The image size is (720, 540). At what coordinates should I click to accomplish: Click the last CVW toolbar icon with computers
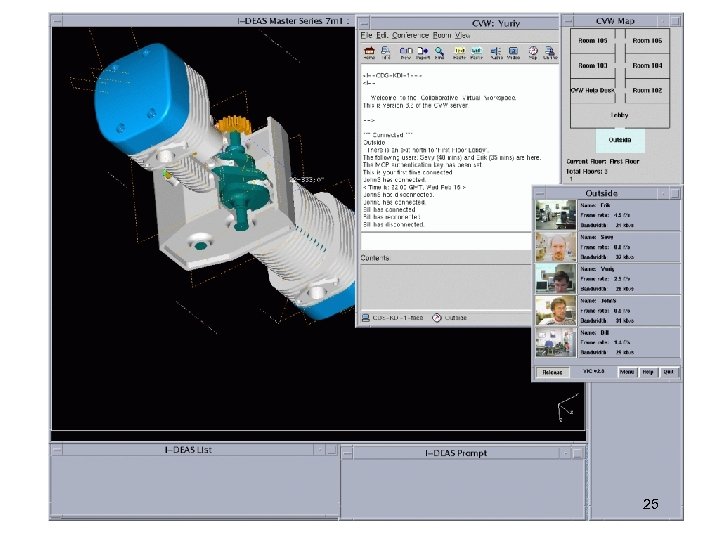point(550,52)
